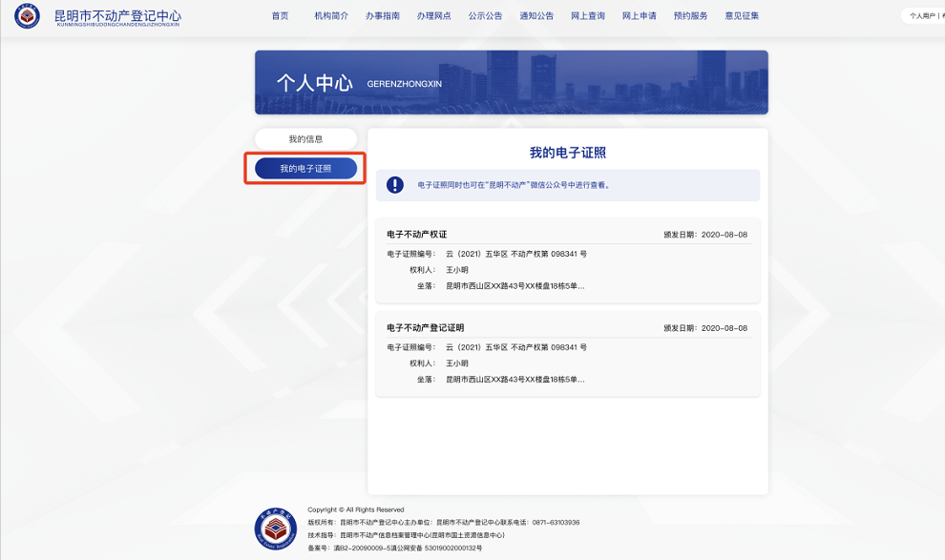945x560 pixels.
Task: Click the 个人用户 account button
Action: coord(921,16)
